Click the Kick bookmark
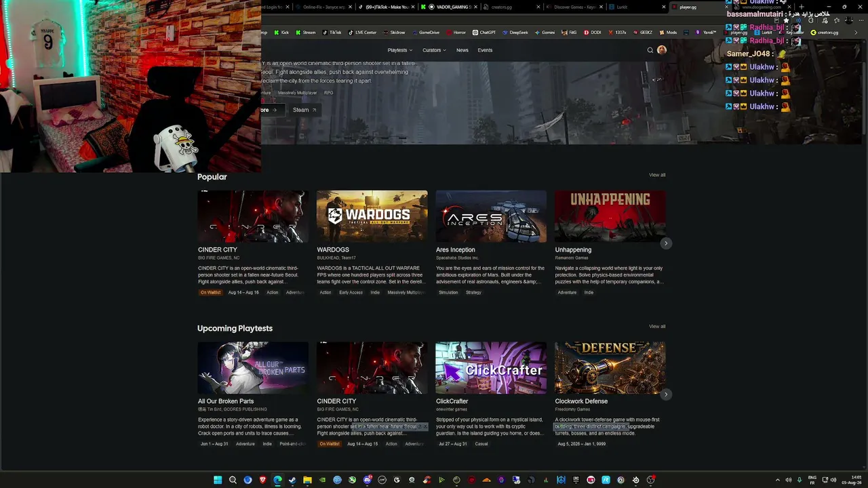The width and height of the screenshot is (868, 488). coord(281,33)
